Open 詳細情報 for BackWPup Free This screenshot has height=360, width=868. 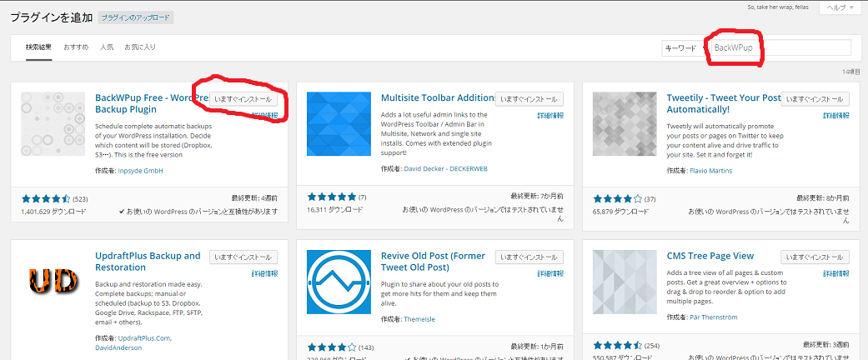point(264,116)
